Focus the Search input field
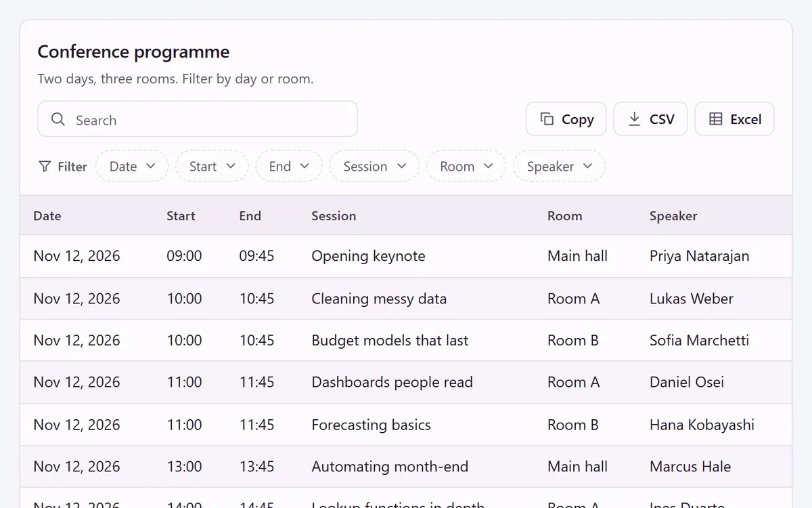 click(198, 119)
